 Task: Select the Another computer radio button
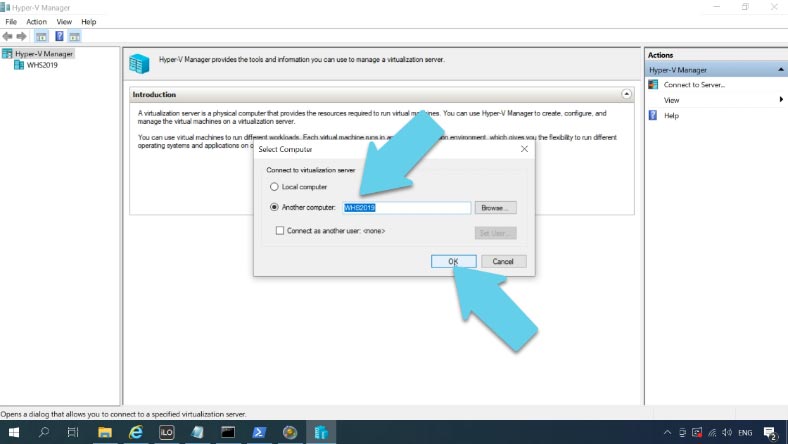[x=274, y=207]
